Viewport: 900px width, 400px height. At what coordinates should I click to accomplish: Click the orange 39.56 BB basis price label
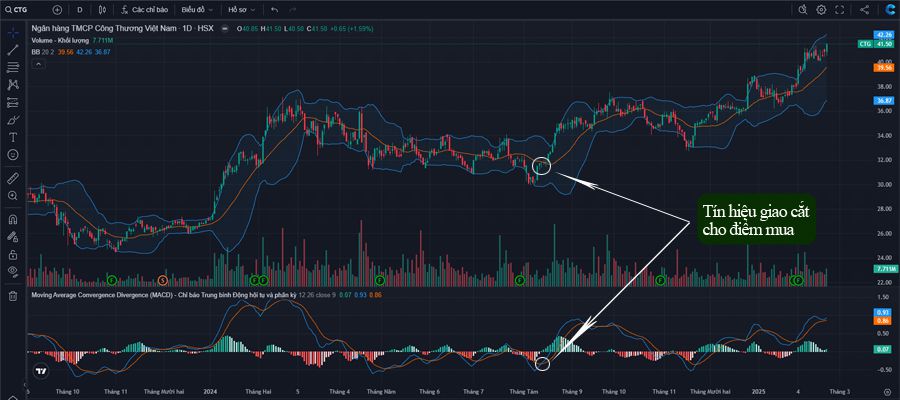pos(883,68)
